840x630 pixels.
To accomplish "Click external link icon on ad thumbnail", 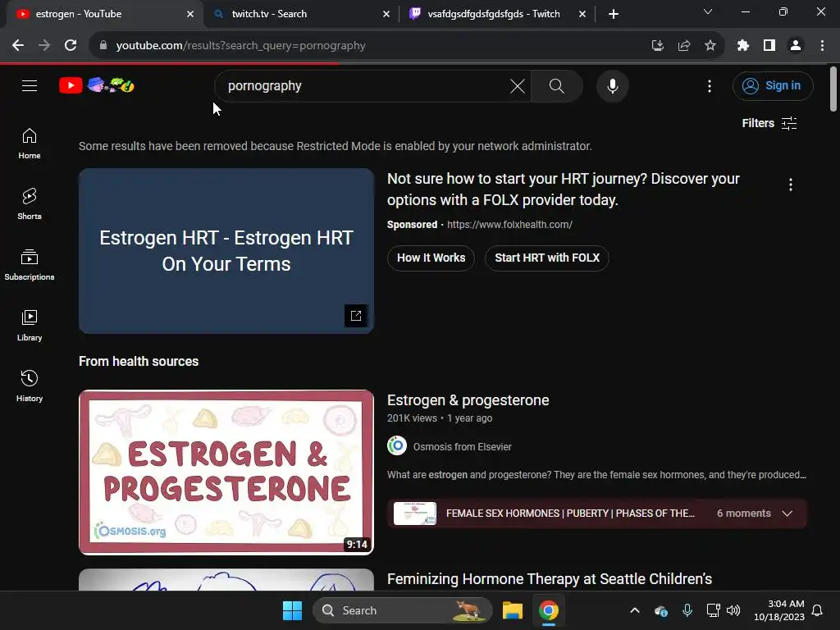I will [x=356, y=316].
